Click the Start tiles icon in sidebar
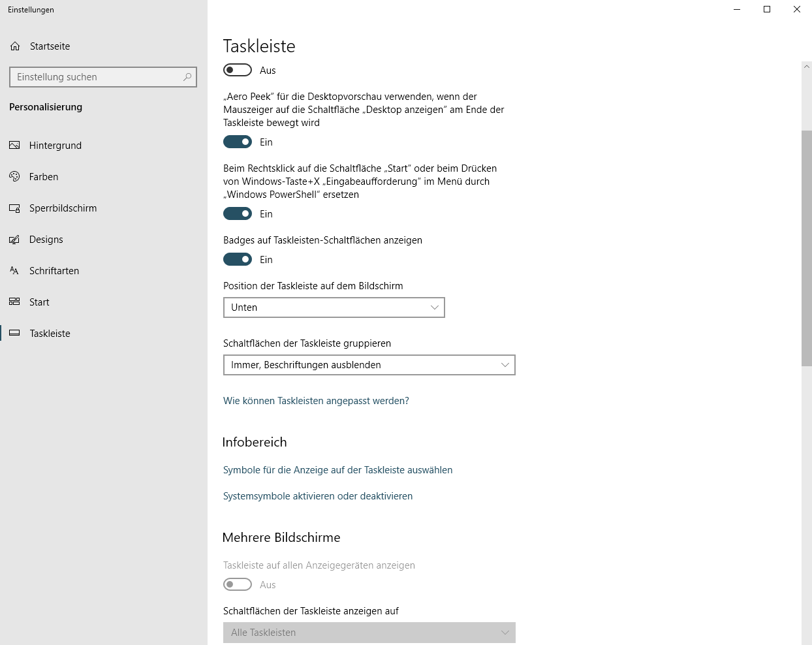Viewport: 812px width, 645px height. [x=14, y=302]
